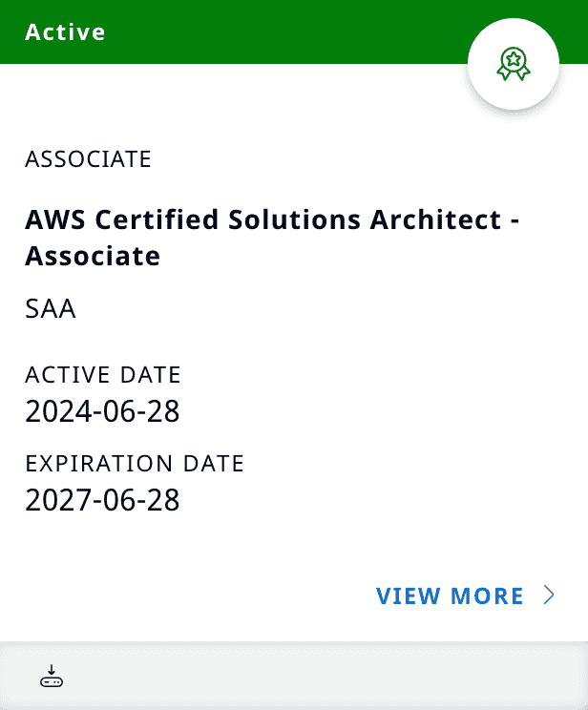
Task: Click the certification badge ribbon icon
Action: (x=514, y=64)
